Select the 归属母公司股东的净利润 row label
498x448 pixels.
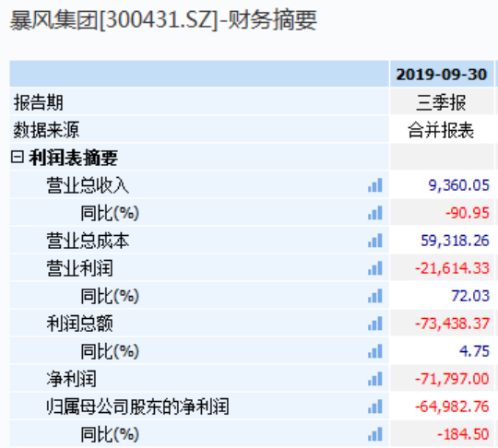137,407
